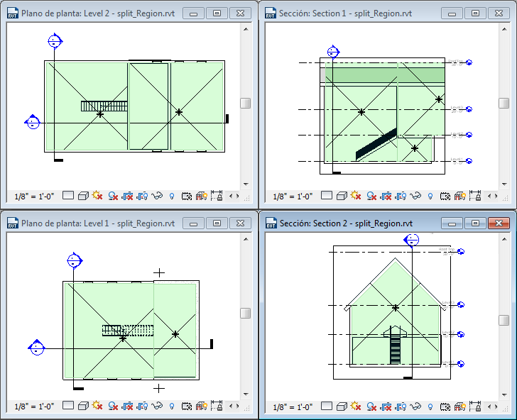Restore down the Level 1 plan window

point(217,223)
